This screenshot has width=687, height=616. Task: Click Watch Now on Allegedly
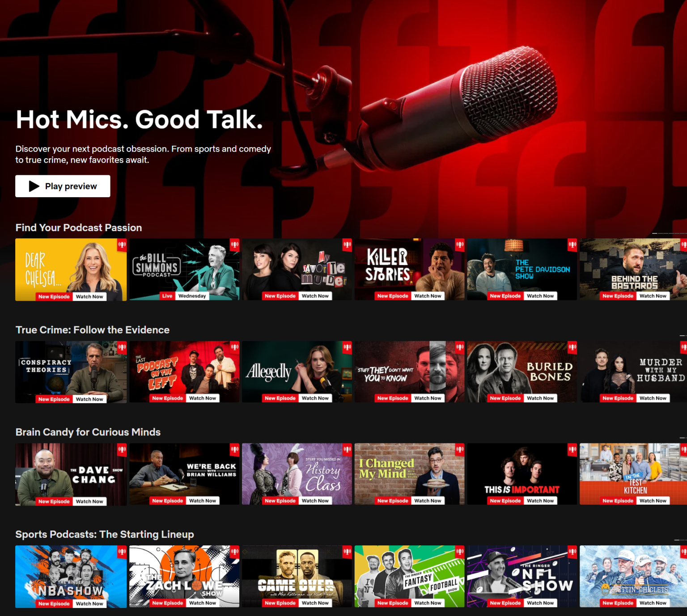[315, 398]
